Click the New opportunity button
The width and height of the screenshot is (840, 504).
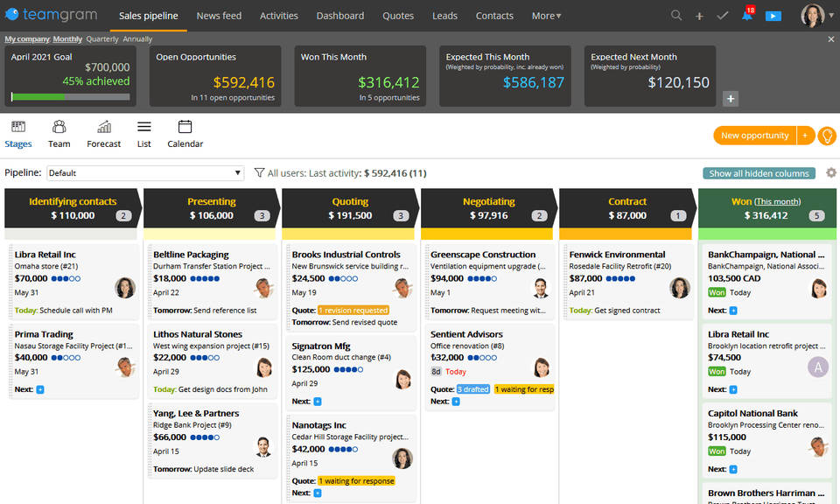755,136
